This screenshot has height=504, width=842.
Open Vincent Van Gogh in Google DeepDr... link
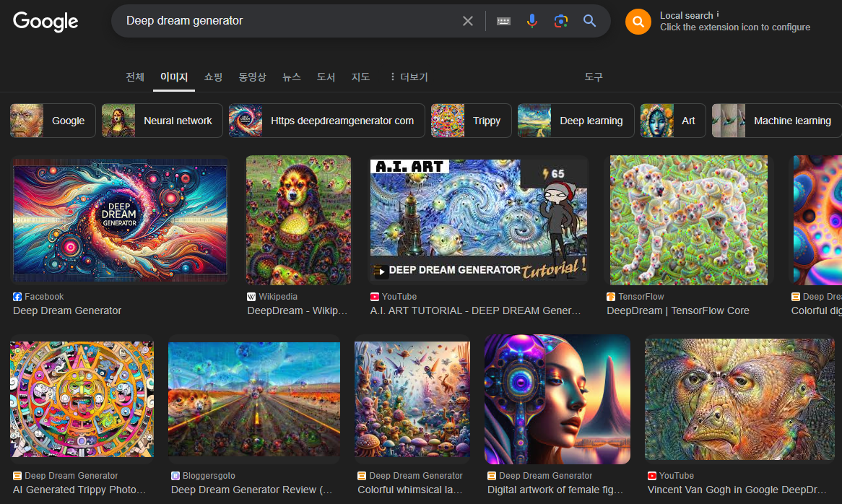coord(737,490)
